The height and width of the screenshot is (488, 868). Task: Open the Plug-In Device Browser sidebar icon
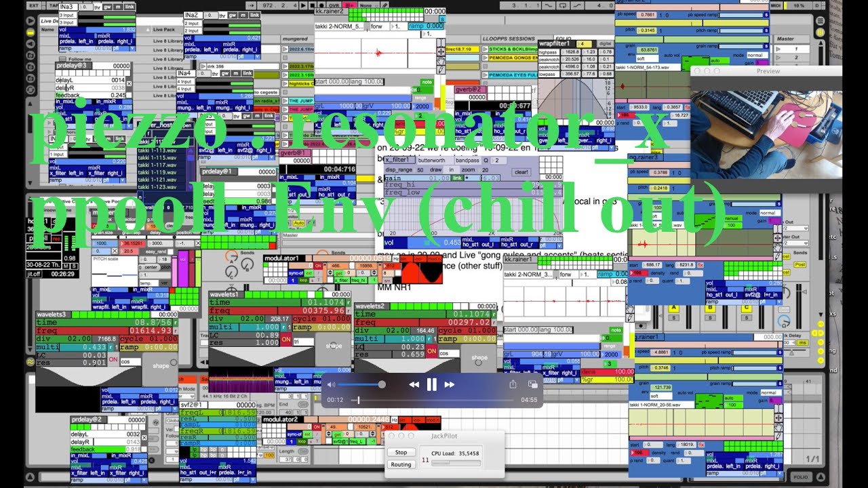point(31,43)
